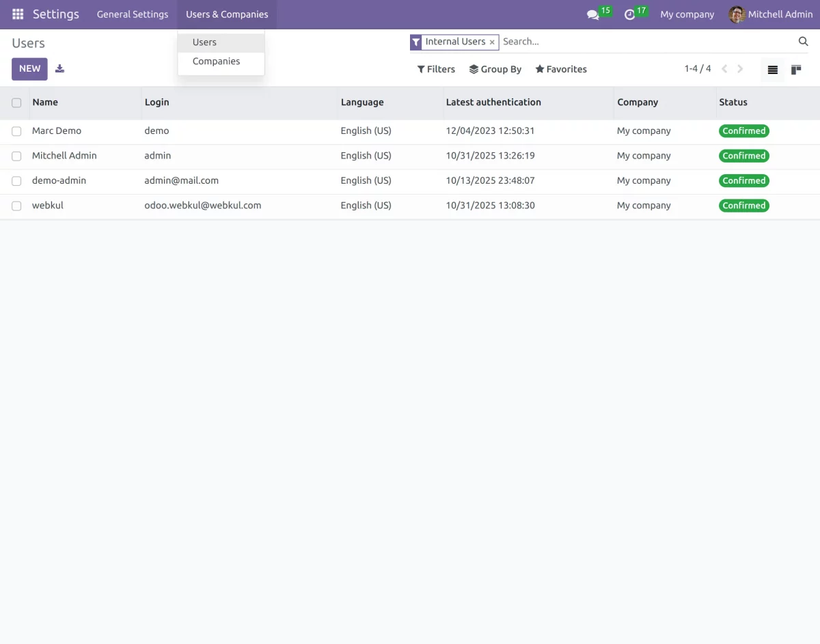This screenshot has width=820, height=644.
Task: Open the activities clock icon
Action: click(x=630, y=14)
